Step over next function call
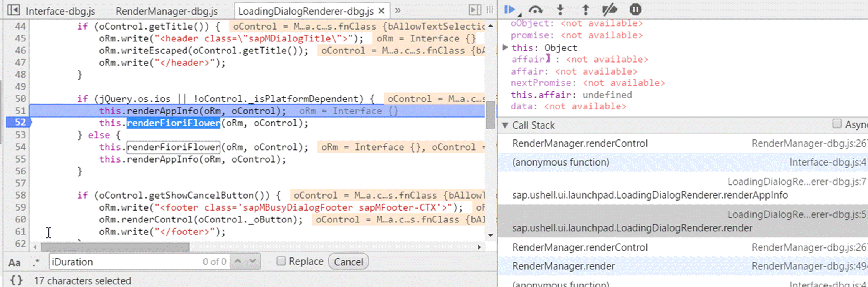The image size is (868, 287). coord(535,10)
